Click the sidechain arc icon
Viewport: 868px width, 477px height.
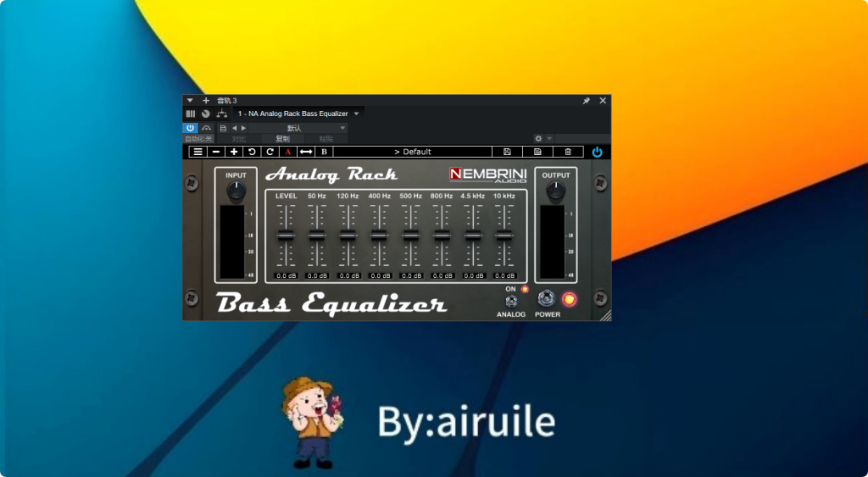click(207, 128)
